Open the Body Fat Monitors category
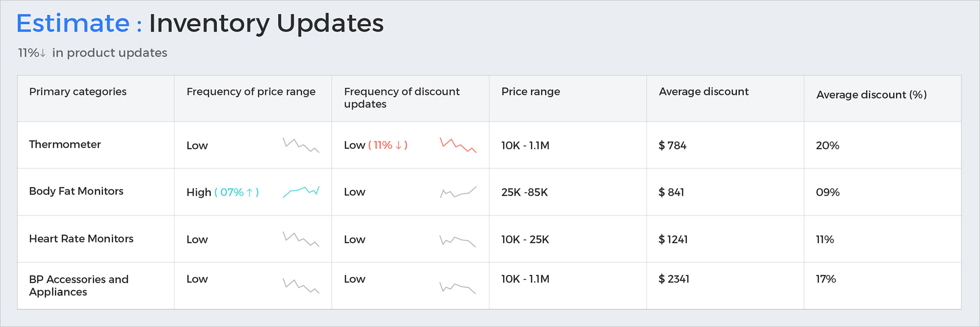The width and height of the screenshot is (980, 327). 76,191
